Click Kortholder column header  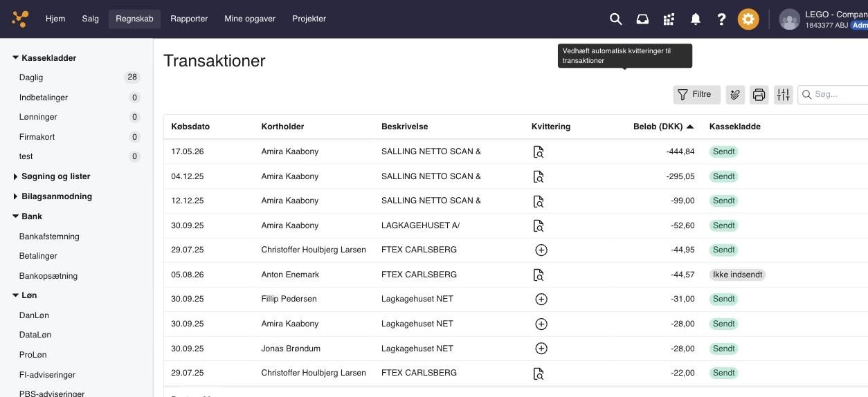tap(282, 127)
